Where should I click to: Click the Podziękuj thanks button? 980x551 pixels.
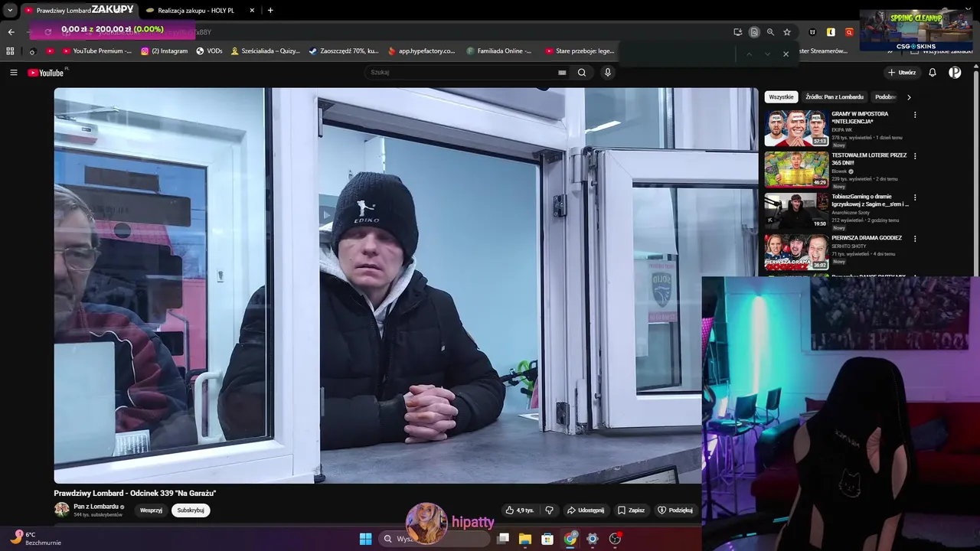click(675, 510)
